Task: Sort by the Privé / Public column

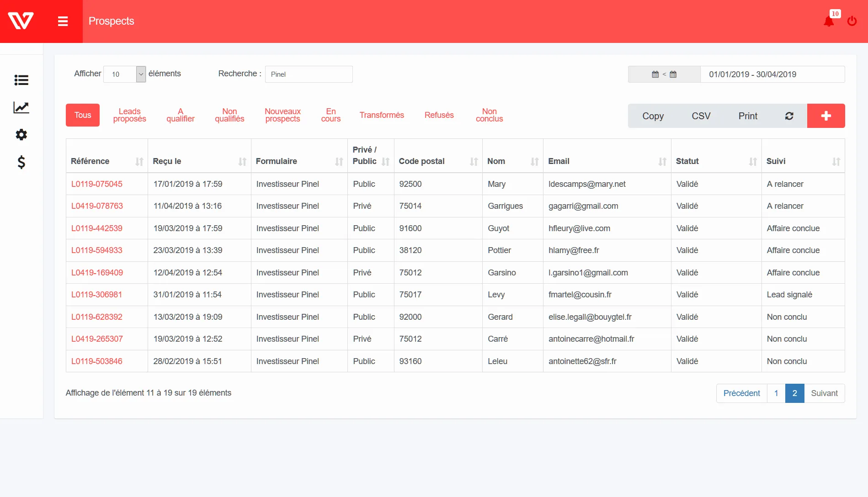Action: [371, 156]
